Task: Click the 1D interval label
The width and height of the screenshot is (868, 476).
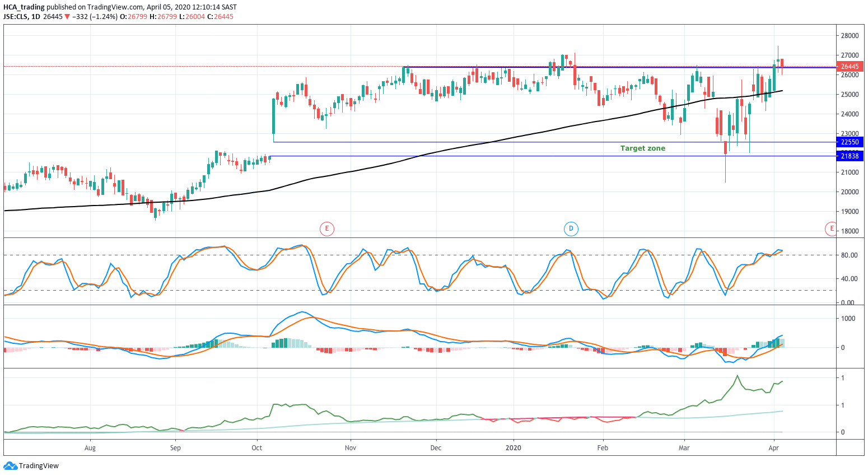Action: [35, 17]
